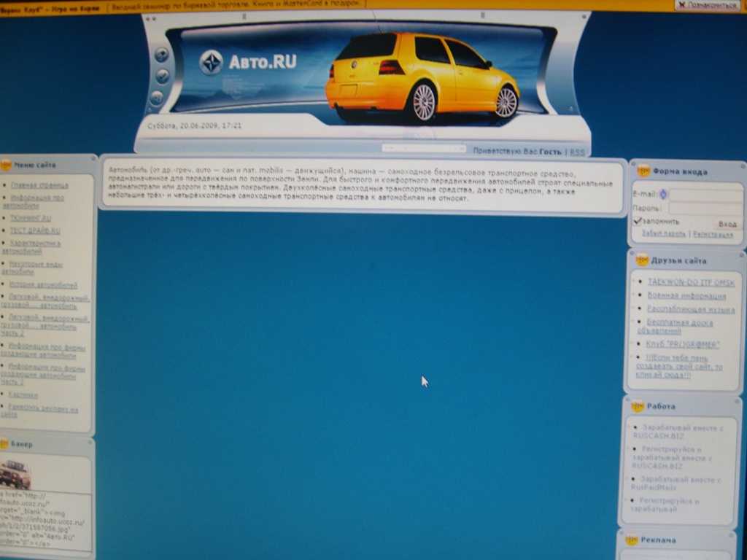Click the Гость username text in greeting
This screenshot has width=747, height=560.
point(550,152)
